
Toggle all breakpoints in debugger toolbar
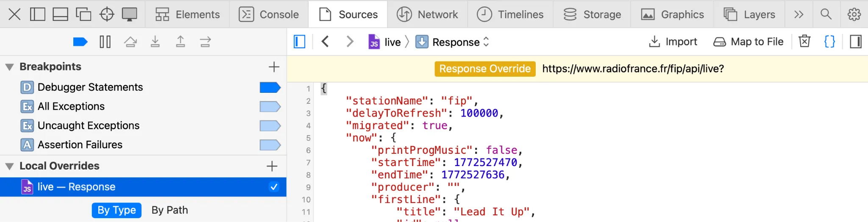(x=80, y=42)
